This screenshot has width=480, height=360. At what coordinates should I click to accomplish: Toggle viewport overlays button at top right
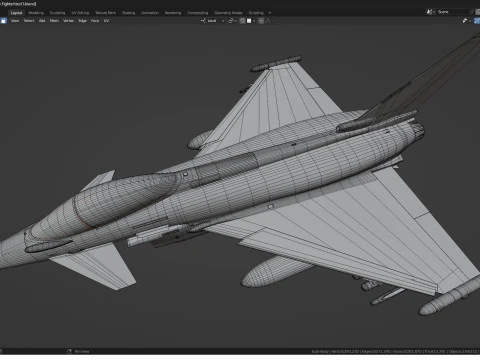click(477, 21)
